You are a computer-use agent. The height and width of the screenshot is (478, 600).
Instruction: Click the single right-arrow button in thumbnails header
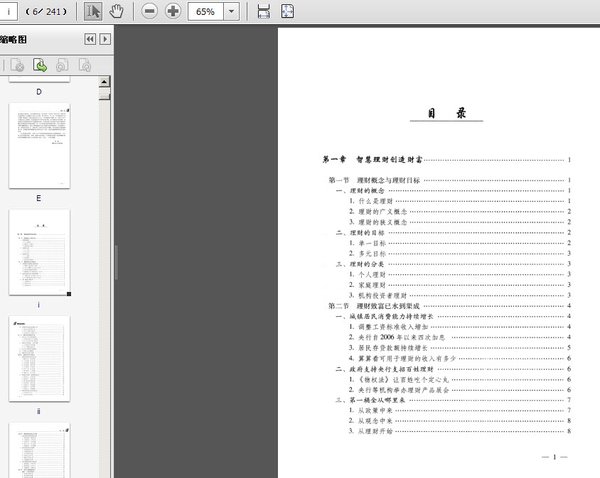(x=105, y=39)
